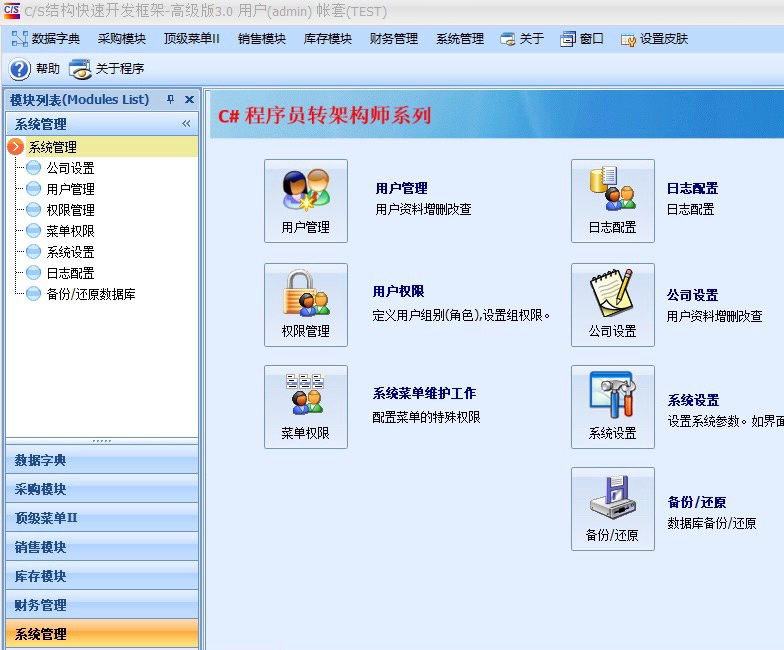784x650 pixels.
Task: Click the 系统管理 group header title
Action: pyautogui.click(x=40, y=124)
